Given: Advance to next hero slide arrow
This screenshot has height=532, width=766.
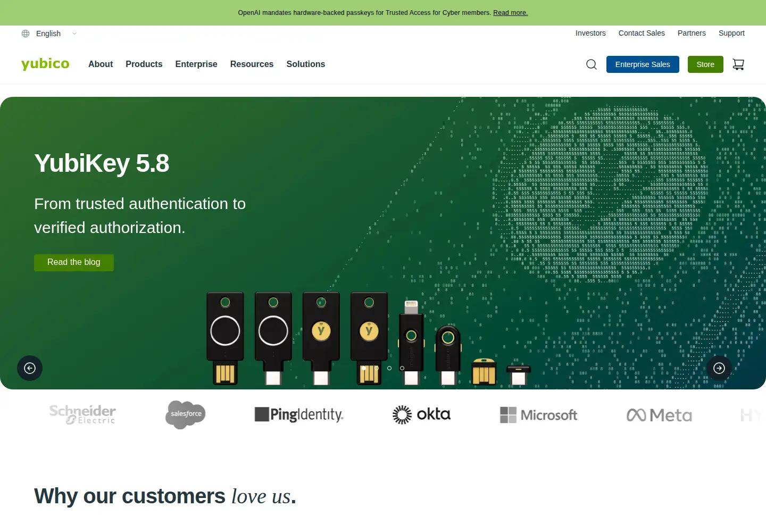Looking at the screenshot, I should [x=719, y=368].
